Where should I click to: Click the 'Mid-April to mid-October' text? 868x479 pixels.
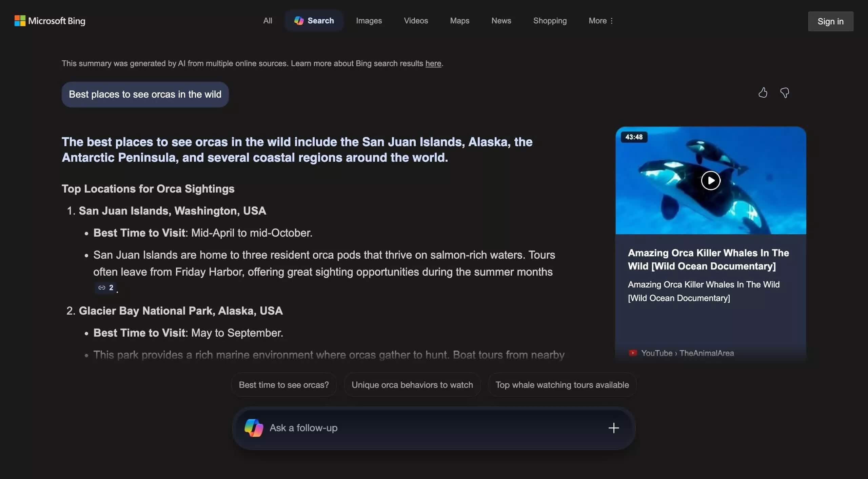tap(252, 233)
